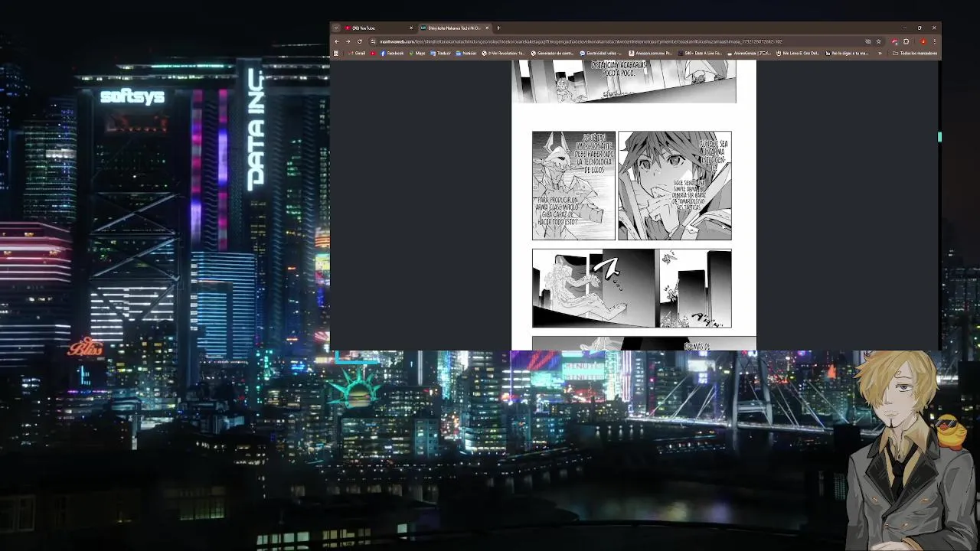Open the red extension icon in toolbar
Viewport: 980px width, 551px height.
pyautogui.click(x=894, y=41)
